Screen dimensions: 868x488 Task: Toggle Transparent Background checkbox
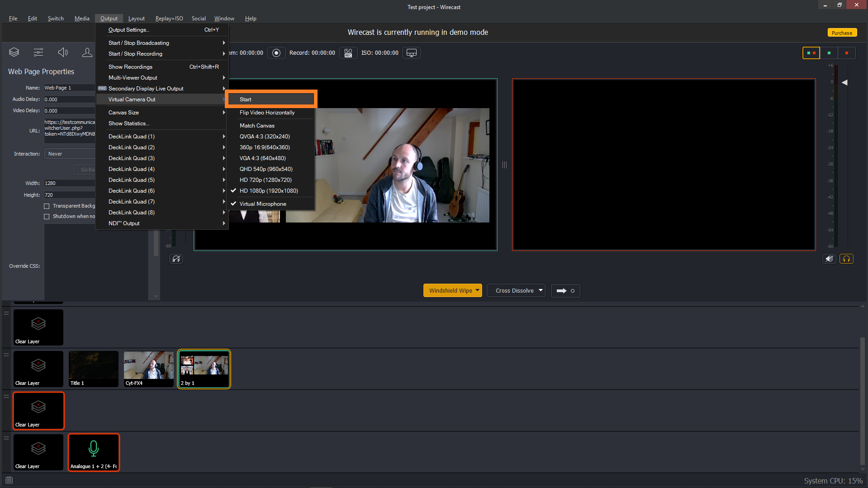[x=47, y=206]
